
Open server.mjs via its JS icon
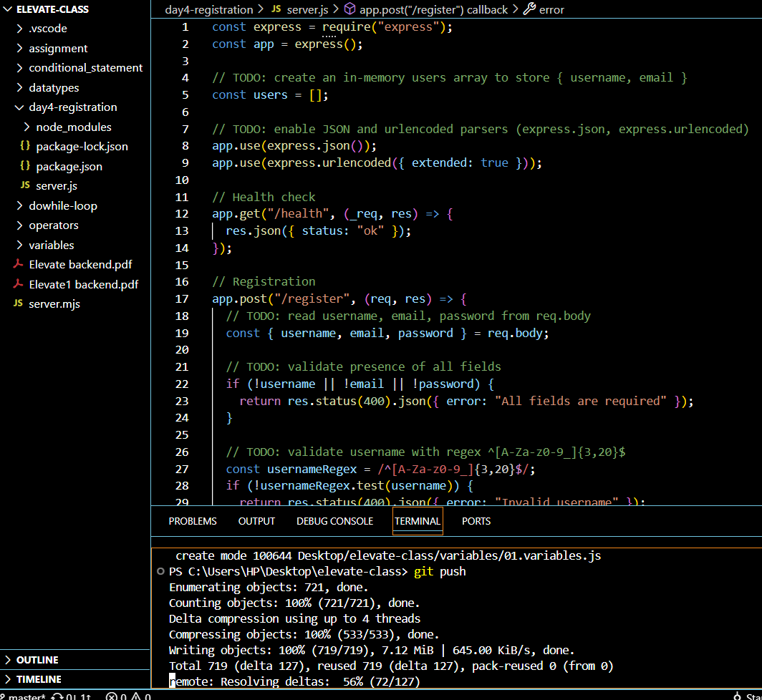click(18, 303)
